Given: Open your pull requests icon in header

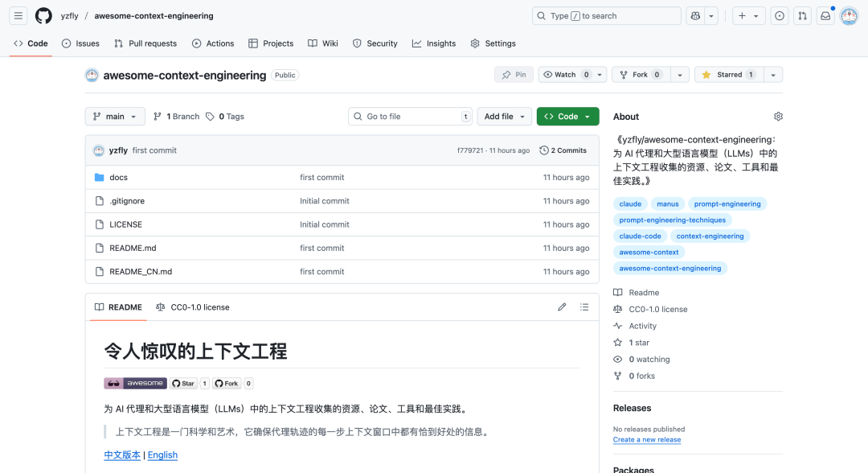Looking at the screenshot, I should click(802, 16).
